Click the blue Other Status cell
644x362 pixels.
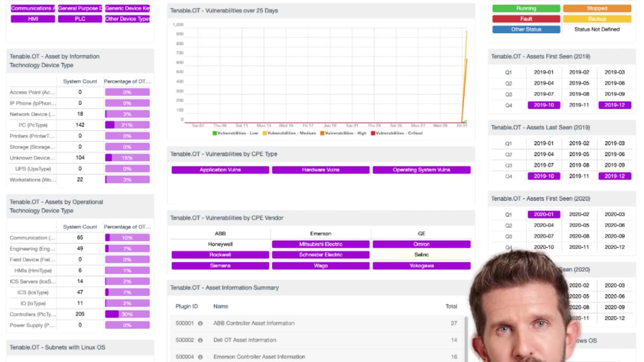[x=526, y=30]
